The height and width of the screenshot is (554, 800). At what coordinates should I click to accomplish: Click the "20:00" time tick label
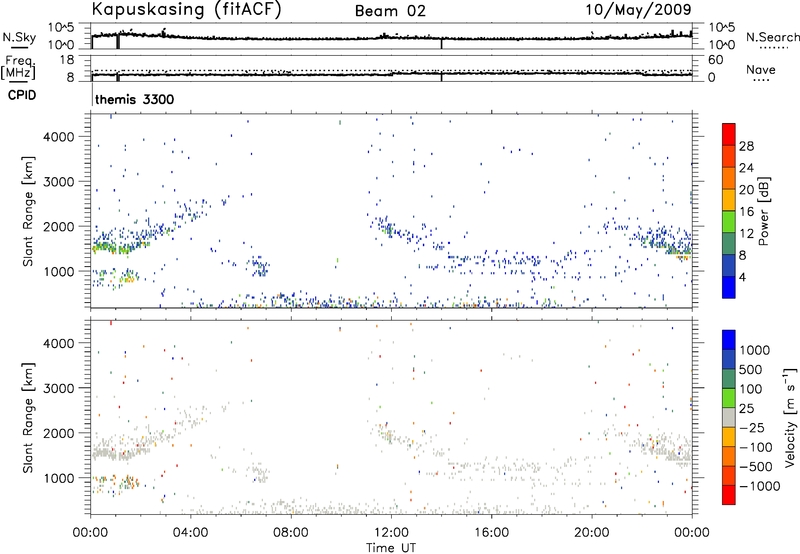pyautogui.click(x=591, y=533)
